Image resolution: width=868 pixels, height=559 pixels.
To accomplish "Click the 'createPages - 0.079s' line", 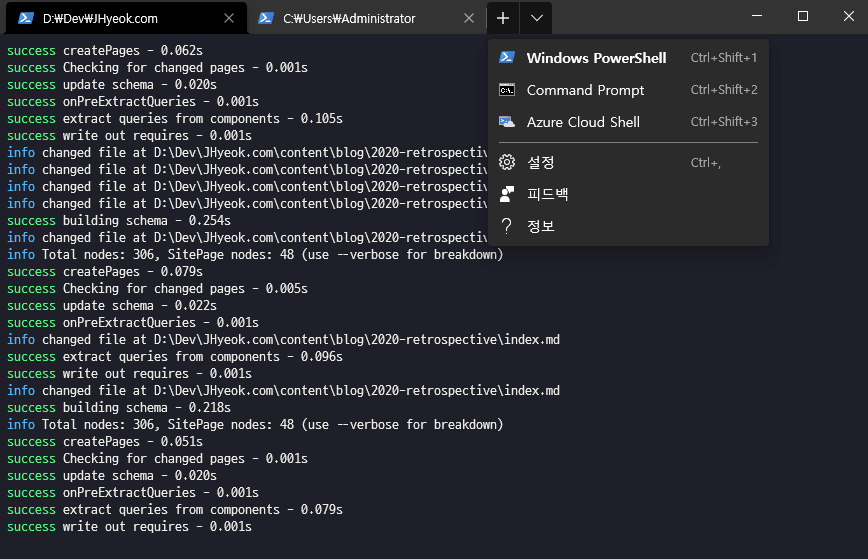I will click(105, 271).
